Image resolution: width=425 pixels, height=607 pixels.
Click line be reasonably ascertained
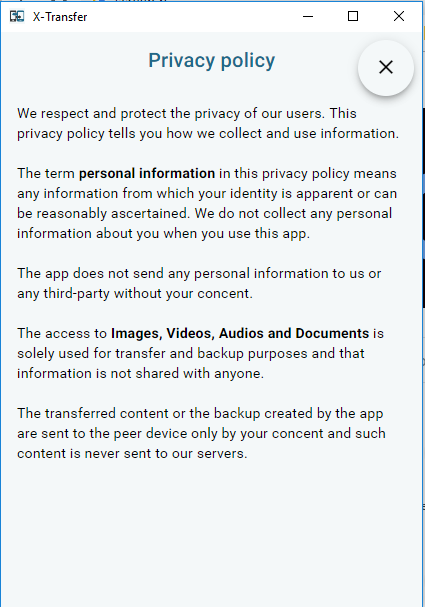point(204,214)
